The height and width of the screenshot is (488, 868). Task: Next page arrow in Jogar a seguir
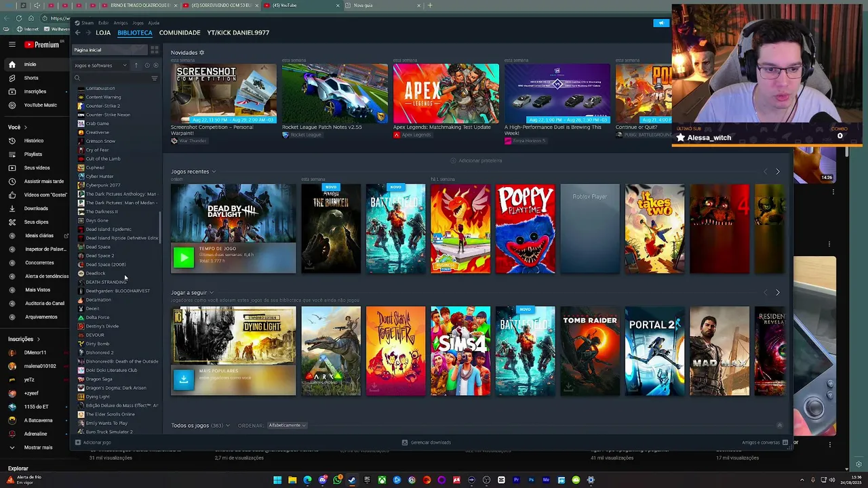[778, 293]
